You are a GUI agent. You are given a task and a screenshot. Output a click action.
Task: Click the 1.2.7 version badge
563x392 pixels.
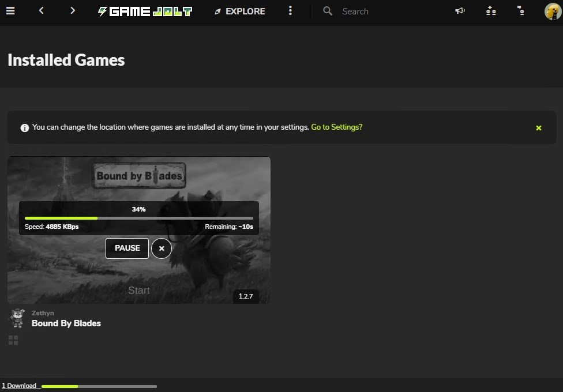pos(246,296)
